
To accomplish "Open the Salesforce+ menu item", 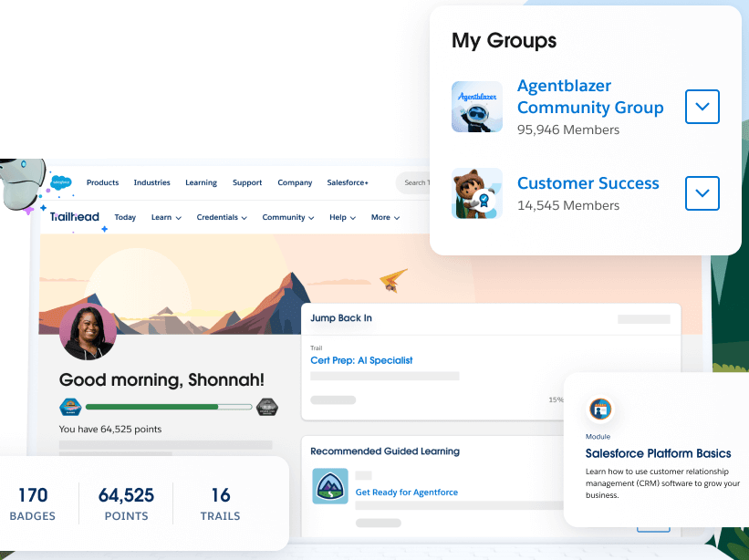I will (x=348, y=182).
